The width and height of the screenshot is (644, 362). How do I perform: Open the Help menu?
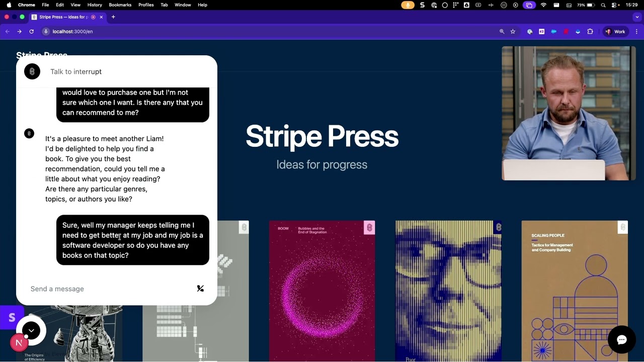pos(202,5)
